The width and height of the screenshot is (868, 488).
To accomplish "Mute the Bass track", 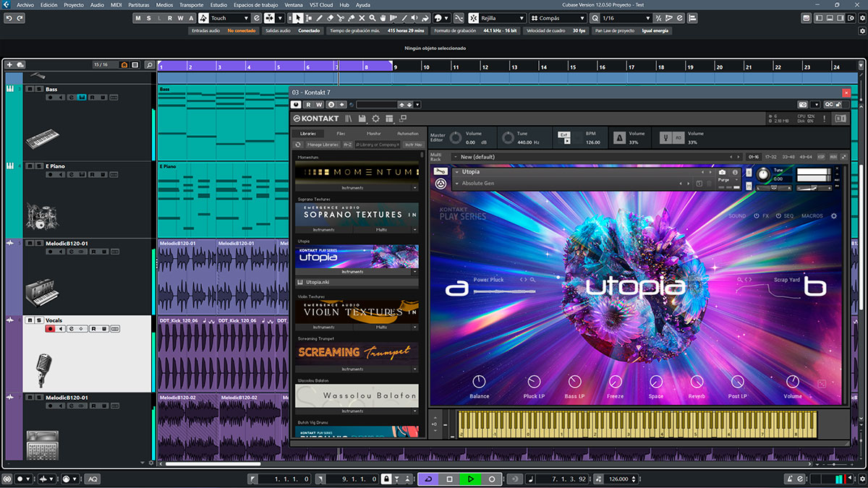I will click(30, 89).
